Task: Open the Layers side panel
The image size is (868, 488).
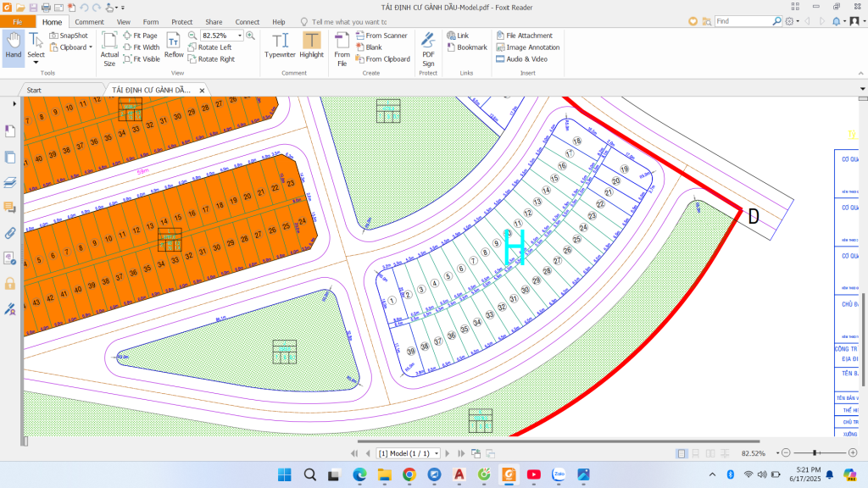Action: click(x=10, y=183)
